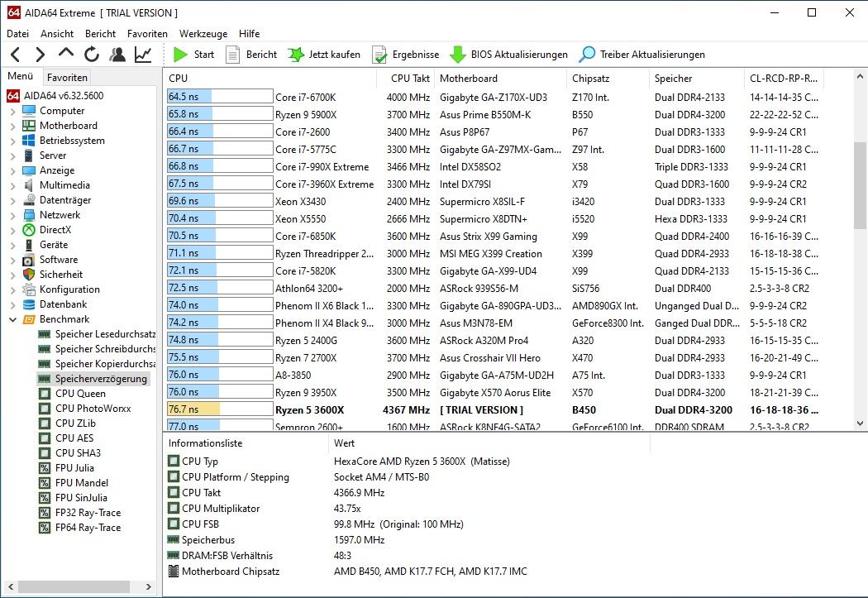The height and width of the screenshot is (598, 868).
Task: Select the FPU SinJulia benchmark icon
Action: click(x=45, y=498)
